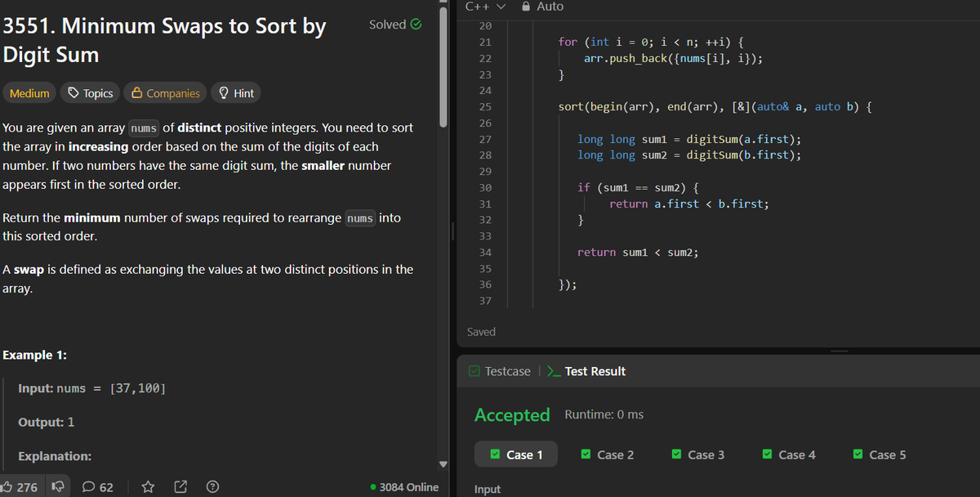Select Case 1 result
Screen dimensions: 980x497
[x=516, y=454]
